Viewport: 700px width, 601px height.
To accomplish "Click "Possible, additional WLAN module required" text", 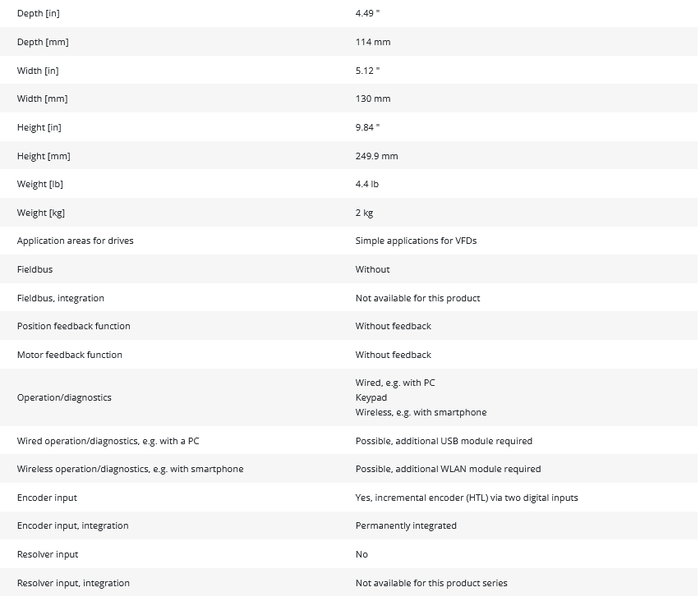I will coord(448,469).
